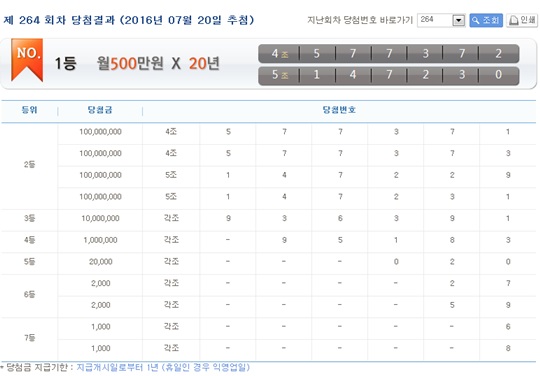Click the payment deadline notice link text
540x376 pixels.
point(163,367)
